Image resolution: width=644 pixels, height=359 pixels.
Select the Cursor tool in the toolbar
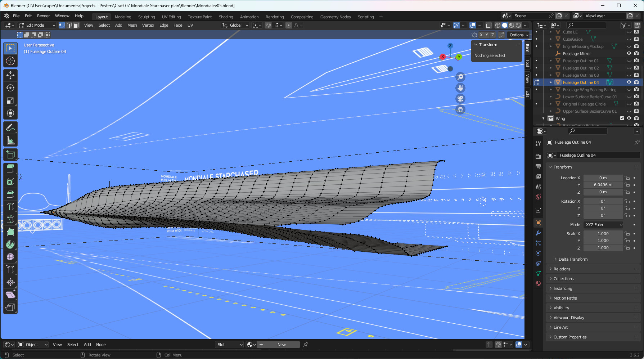tap(10, 61)
